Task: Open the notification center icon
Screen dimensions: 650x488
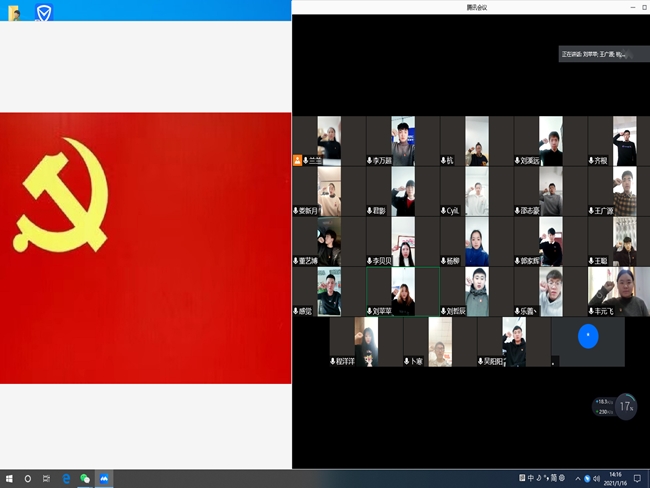Action: (637, 479)
